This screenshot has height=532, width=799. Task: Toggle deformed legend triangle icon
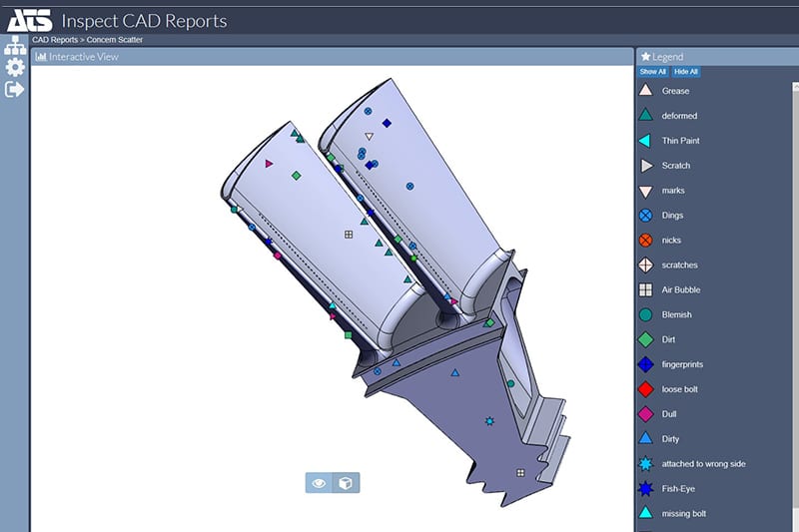pos(645,115)
